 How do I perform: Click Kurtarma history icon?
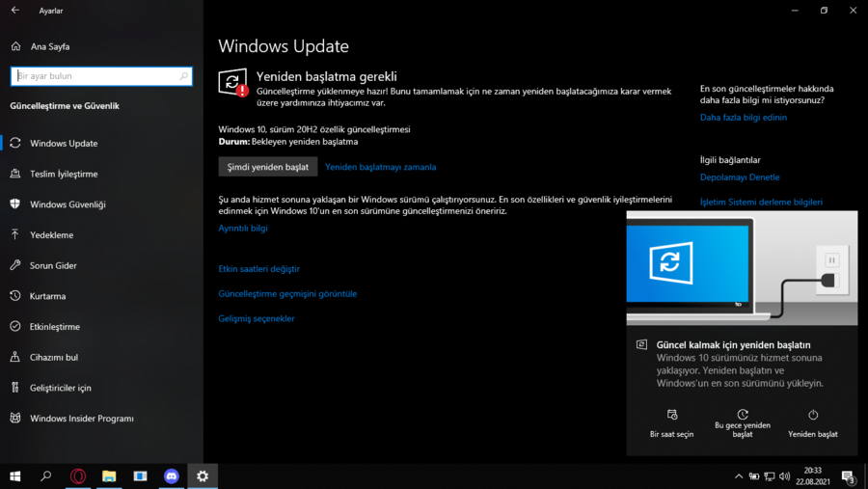click(x=14, y=296)
